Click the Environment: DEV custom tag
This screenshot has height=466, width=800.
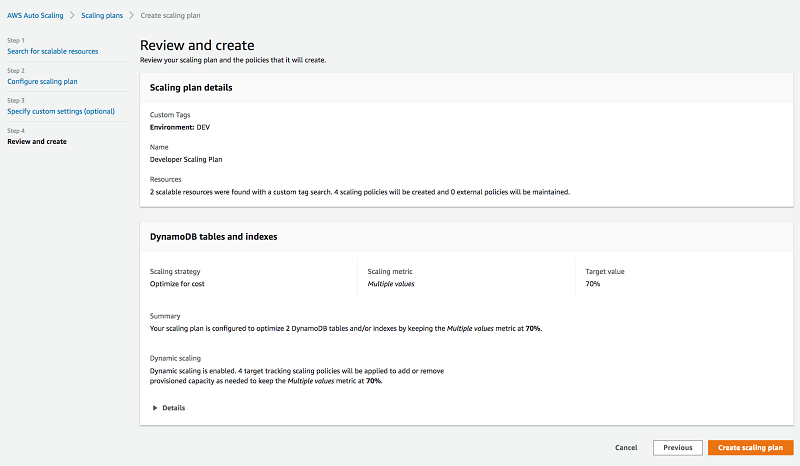pyautogui.click(x=180, y=127)
